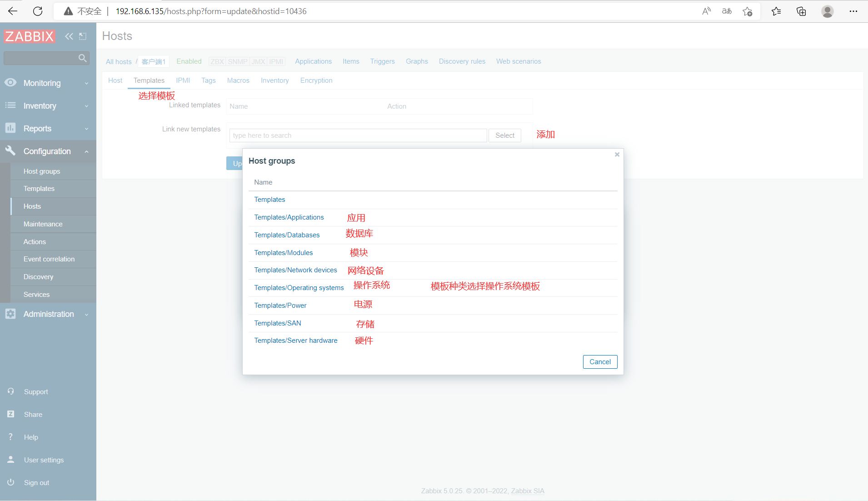This screenshot has height=501, width=868.
Task: Expand the Inventory sidebar menu
Action: pyautogui.click(x=48, y=106)
